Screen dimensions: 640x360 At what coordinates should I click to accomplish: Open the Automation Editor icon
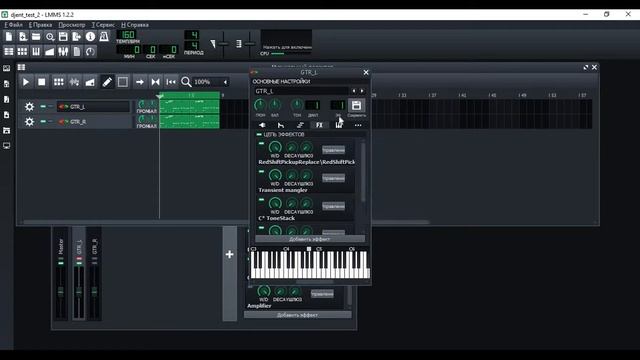[x=50, y=51]
